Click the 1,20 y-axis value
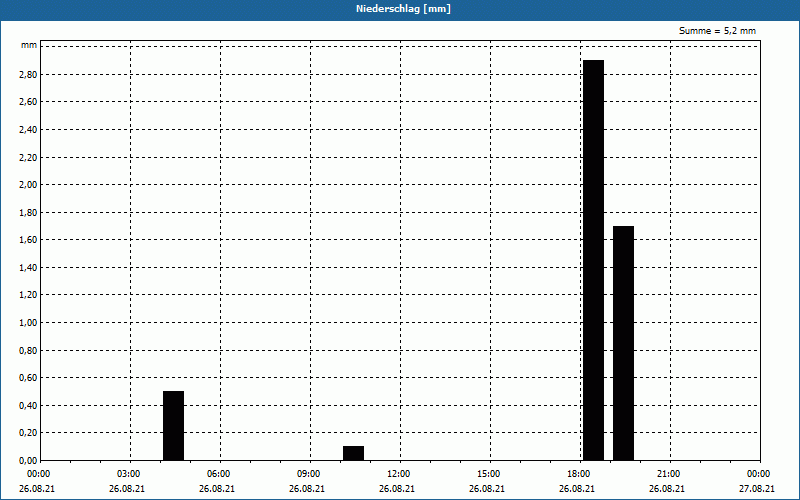Viewport: 800px width, 500px height. coord(28,295)
